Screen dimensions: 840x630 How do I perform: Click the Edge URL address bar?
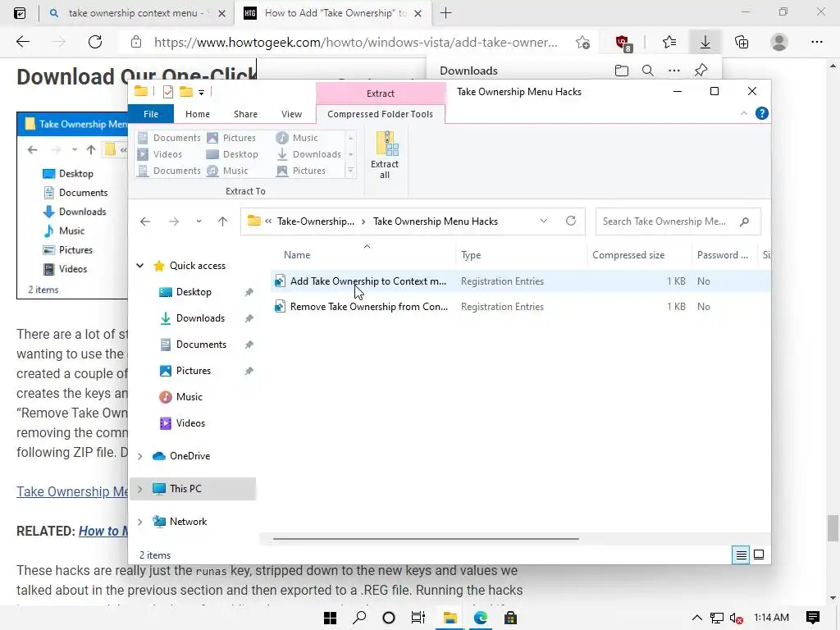[355, 43]
